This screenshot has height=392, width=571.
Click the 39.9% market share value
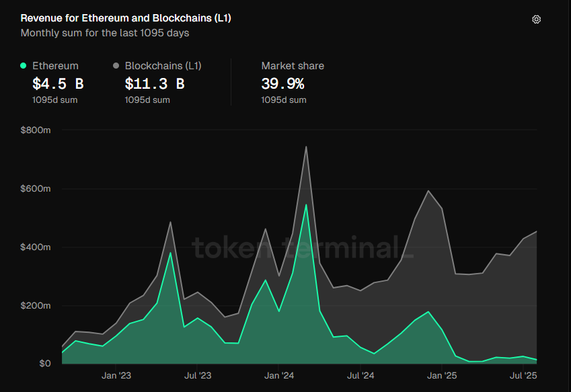tap(282, 84)
